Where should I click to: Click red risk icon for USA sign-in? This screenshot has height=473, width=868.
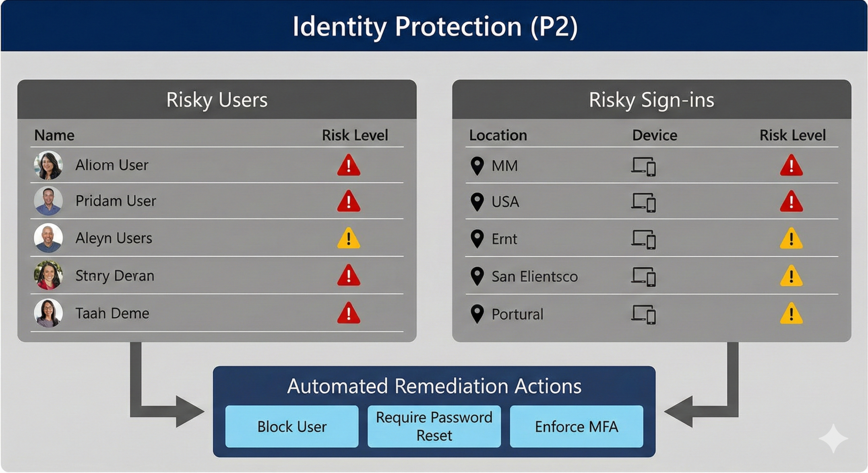click(791, 202)
